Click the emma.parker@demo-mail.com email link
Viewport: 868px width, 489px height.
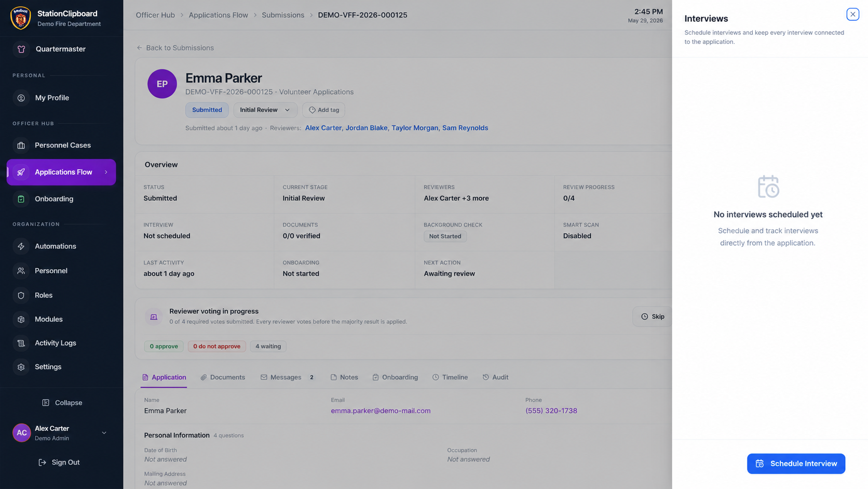pyautogui.click(x=381, y=411)
